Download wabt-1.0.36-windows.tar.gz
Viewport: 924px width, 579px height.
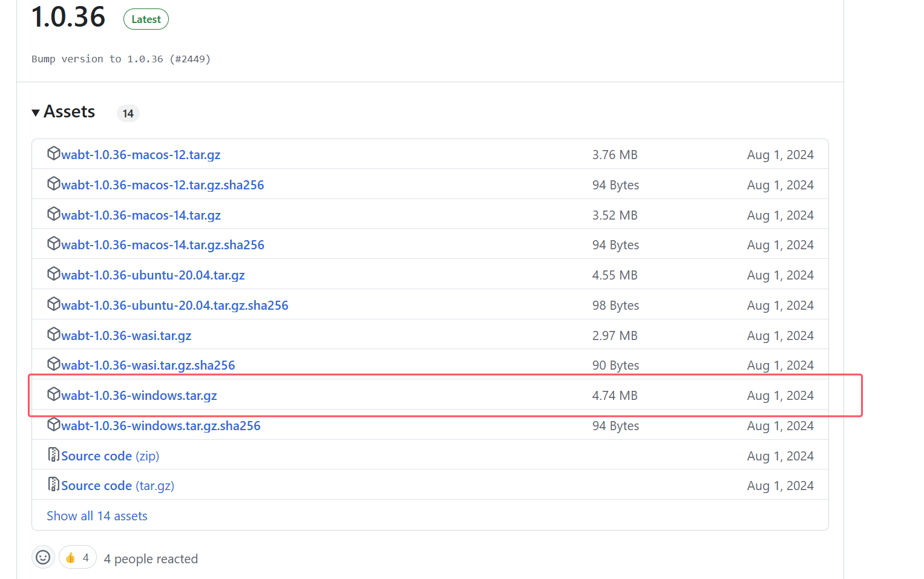(x=139, y=396)
